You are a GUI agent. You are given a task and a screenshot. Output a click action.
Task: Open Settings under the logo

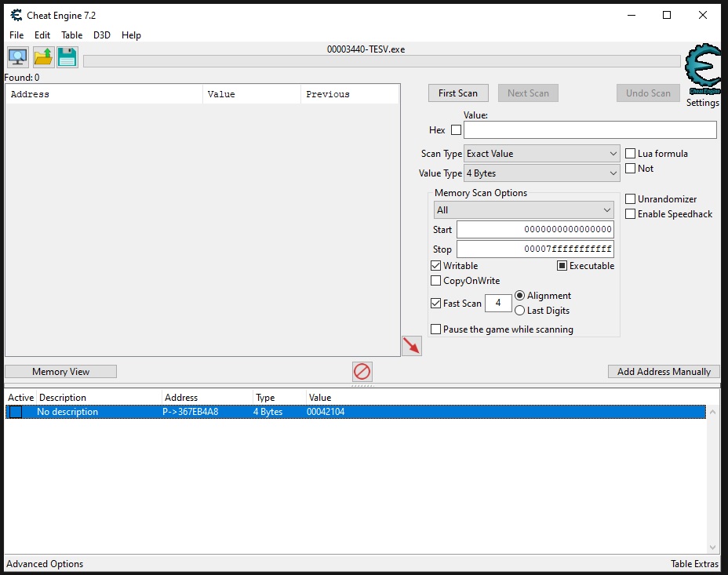[703, 103]
